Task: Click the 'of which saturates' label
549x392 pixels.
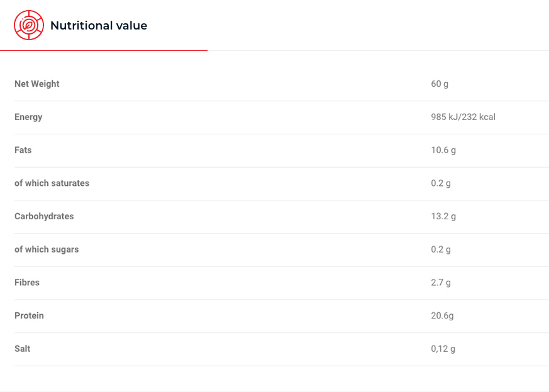Action: (52, 183)
